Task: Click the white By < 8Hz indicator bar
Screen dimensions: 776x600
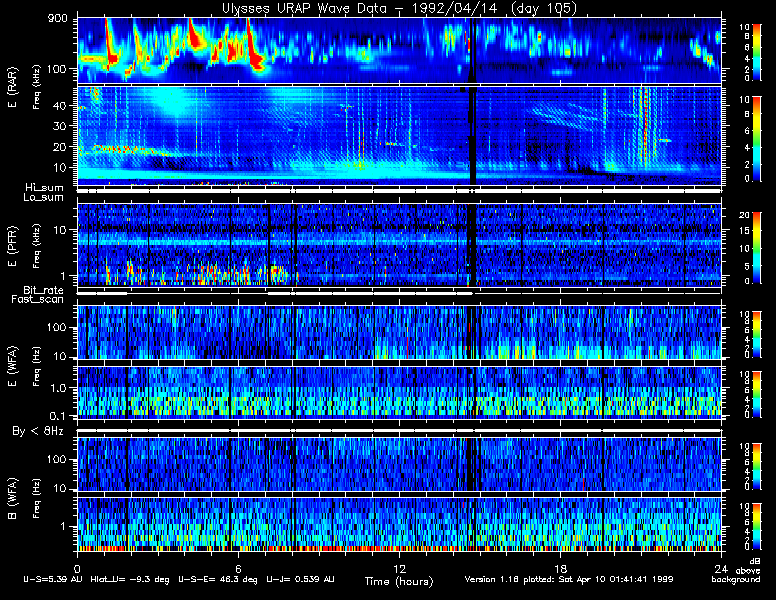Action: point(399,431)
